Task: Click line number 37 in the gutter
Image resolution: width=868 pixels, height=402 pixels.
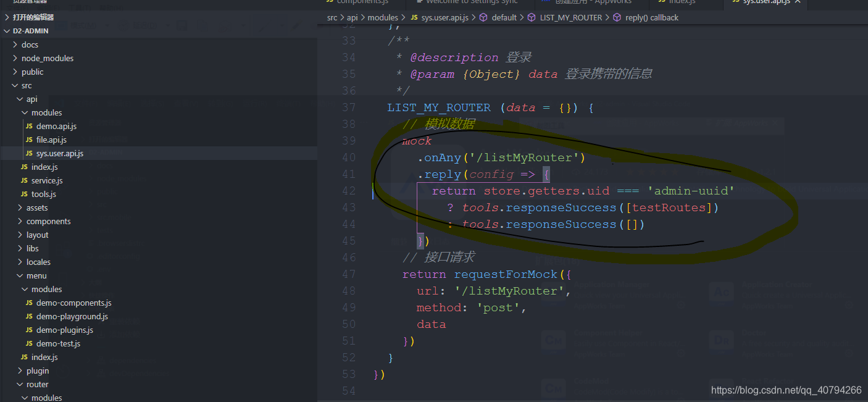Action: (349, 107)
